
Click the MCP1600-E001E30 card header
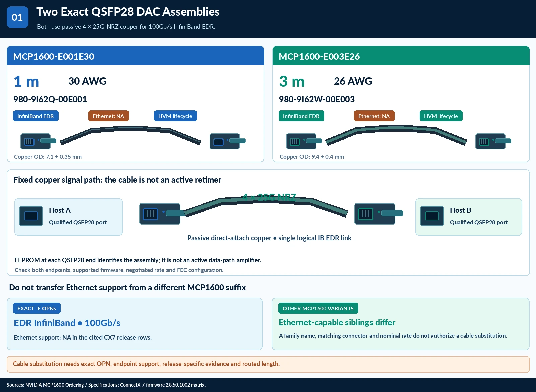click(135, 56)
